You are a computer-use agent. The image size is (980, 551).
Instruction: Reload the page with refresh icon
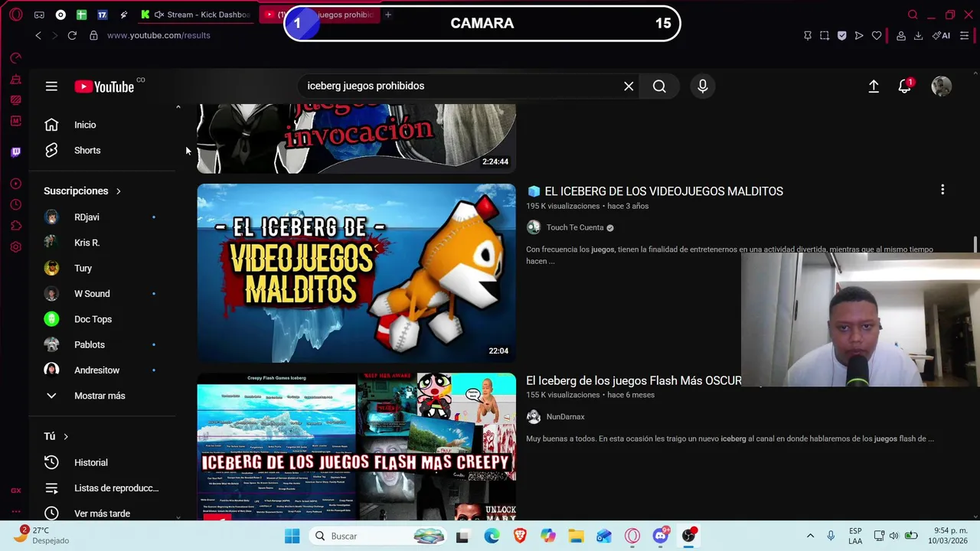pyautogui.click(x=72, y=35)
